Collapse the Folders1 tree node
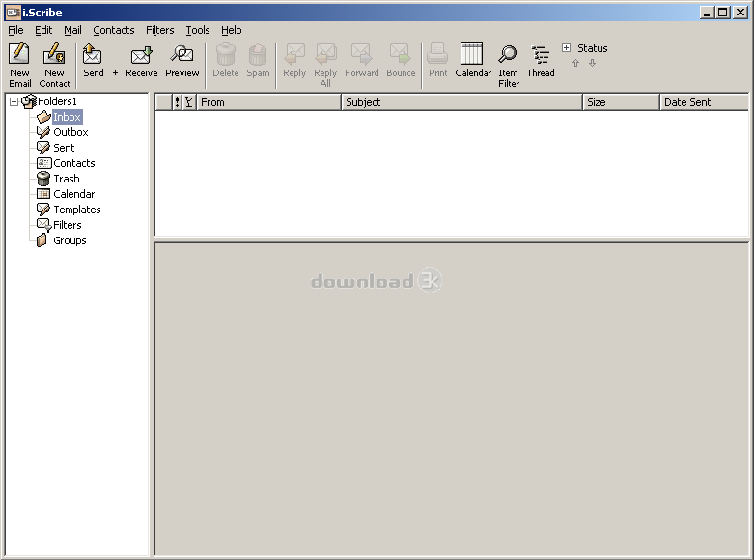 [14, 101]
